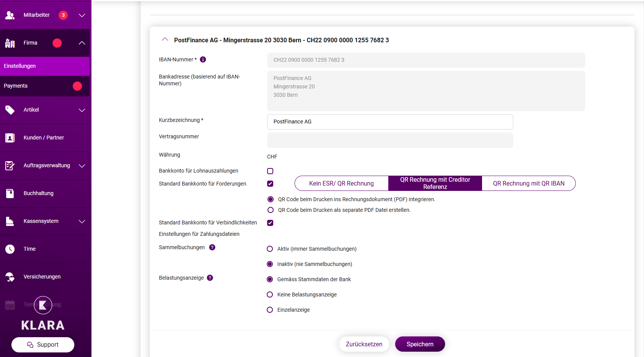Expand the Mitarbeiter menu chevron

pos(82,15)
